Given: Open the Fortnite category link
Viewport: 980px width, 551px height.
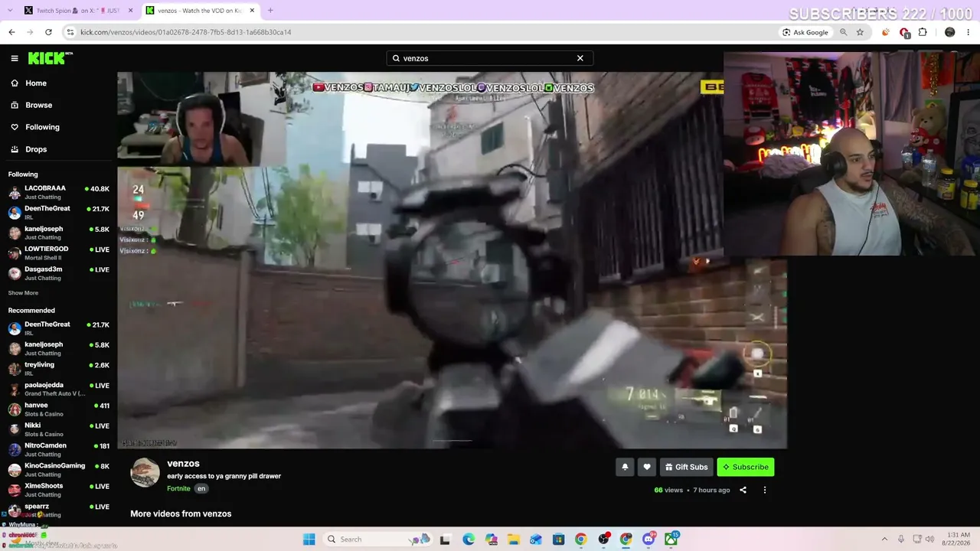Looking at the screenshot, I should (x=178, y=488).
